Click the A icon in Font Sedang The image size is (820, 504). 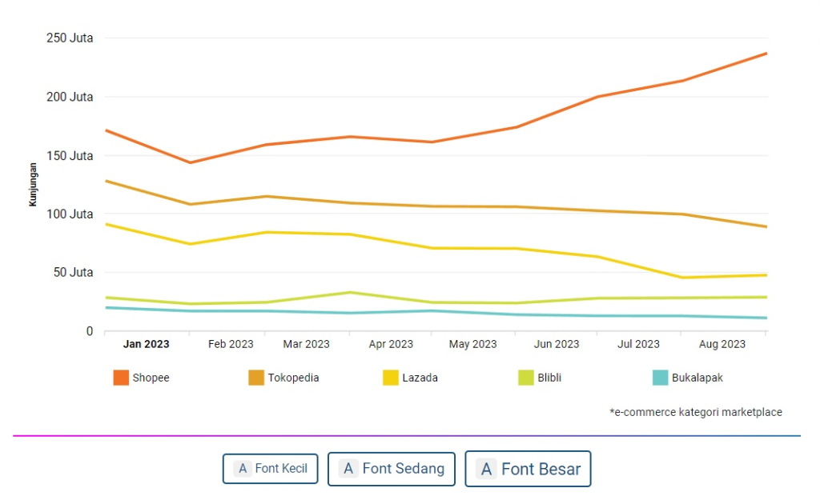(x=348, y=469)
